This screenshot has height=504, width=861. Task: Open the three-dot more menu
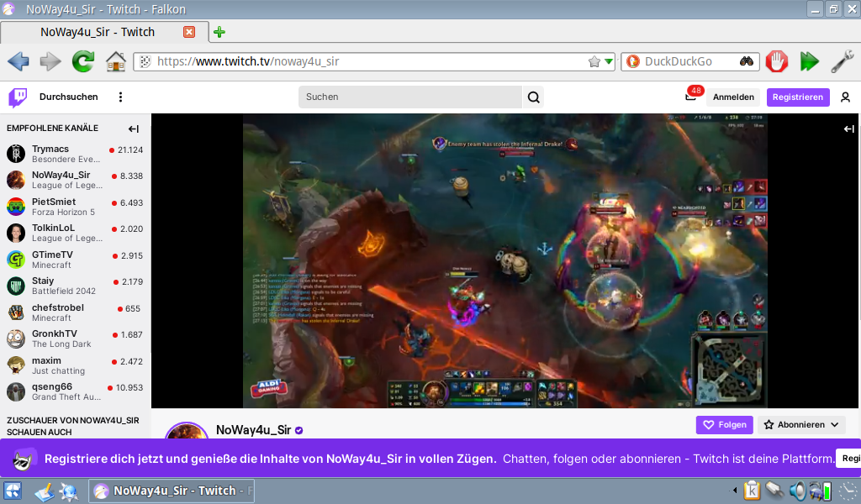click(x=120, y=97)
